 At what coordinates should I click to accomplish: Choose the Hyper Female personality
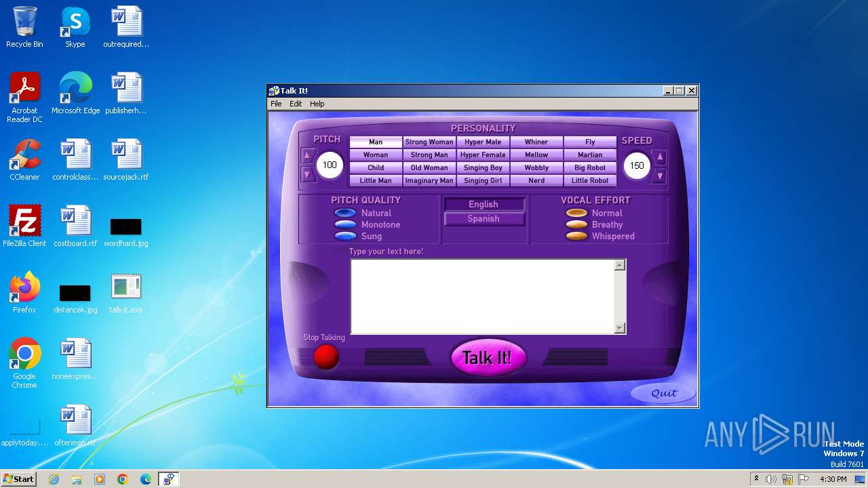(483, 155)
